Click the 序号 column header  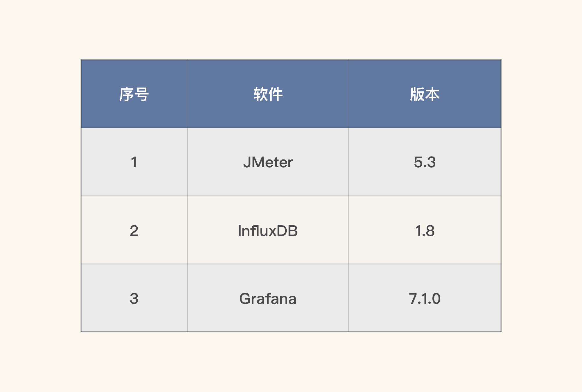(134, 94)
